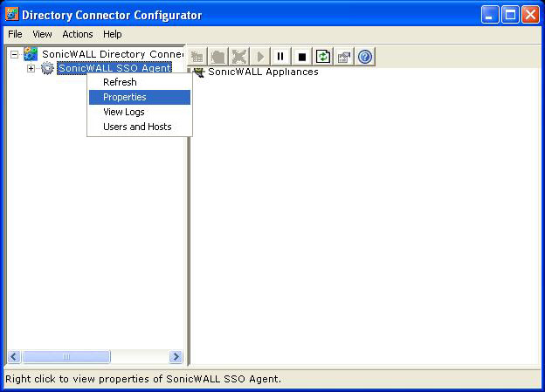Image resolution: width=545 pixels, height=392 pixels.
Task: Stop the service with the stop button
Action: point(302,56)
